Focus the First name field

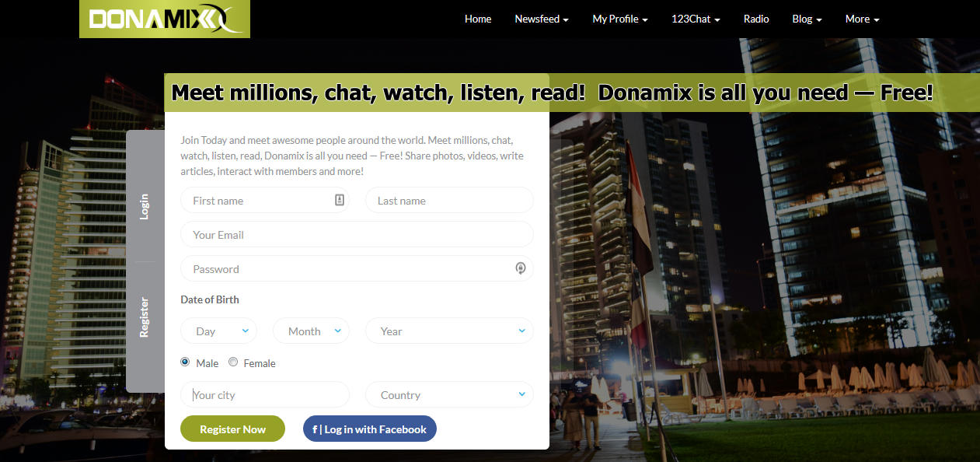click(x=265, y=200)
